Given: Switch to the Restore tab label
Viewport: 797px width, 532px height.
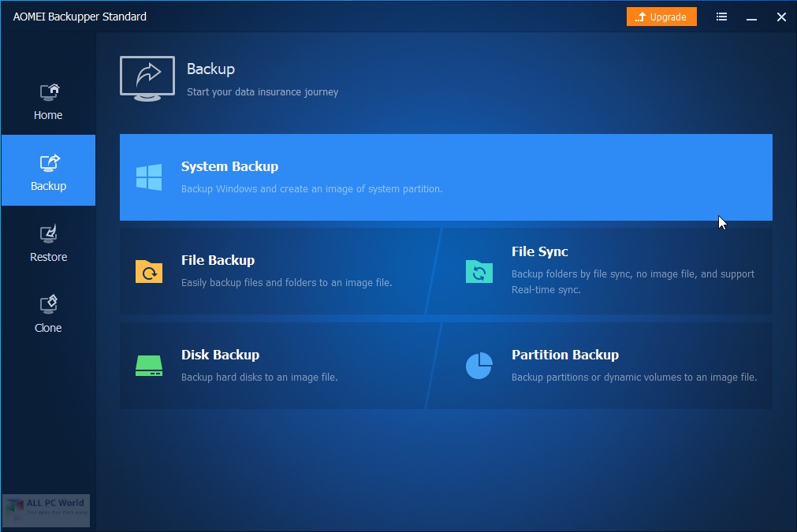Looking at the screenshot, I should tap(48, 257).
